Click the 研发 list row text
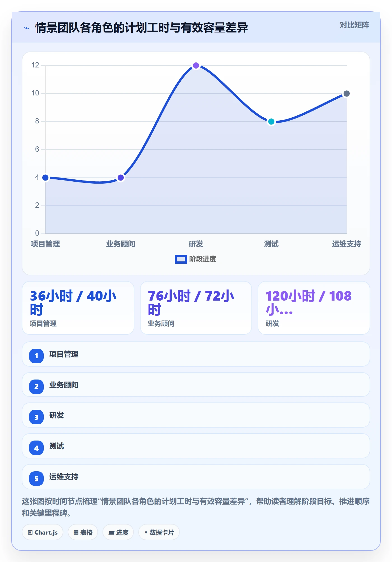 click(x=57, y=415)
